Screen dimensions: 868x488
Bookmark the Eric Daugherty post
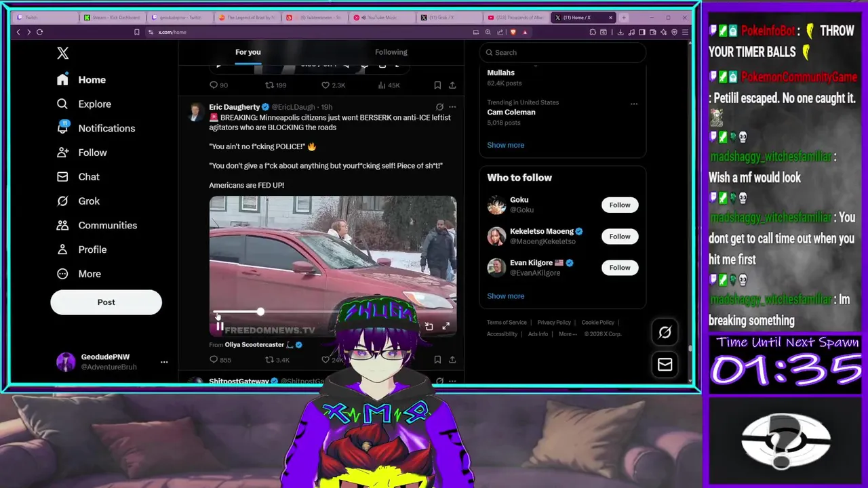coord(437,360)
